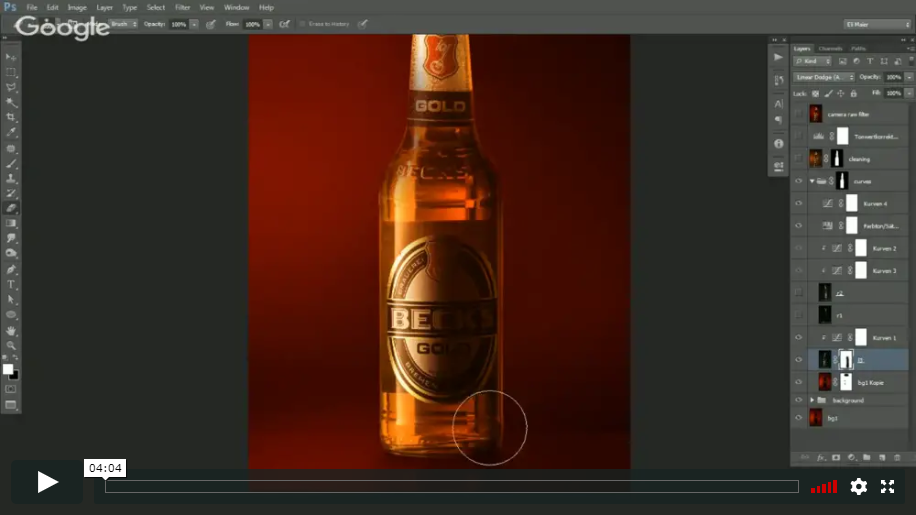Select the Healing Brush tool
Viewport: 916px width, 515px height.
[x=11, y=148]
